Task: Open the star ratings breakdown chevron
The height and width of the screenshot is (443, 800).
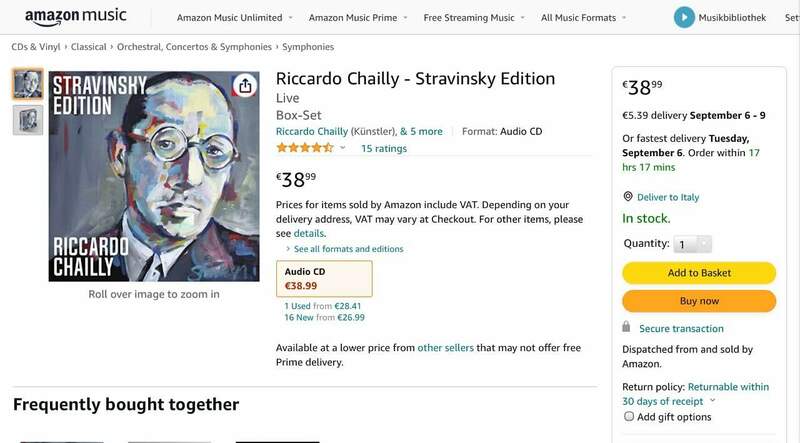Action: point(343,148)
